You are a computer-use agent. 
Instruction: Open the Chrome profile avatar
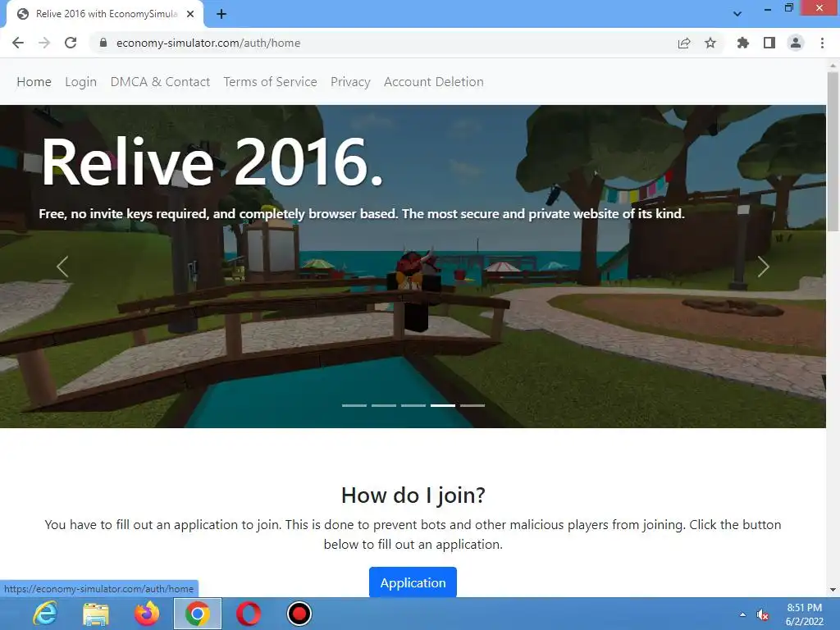point(796,43)
